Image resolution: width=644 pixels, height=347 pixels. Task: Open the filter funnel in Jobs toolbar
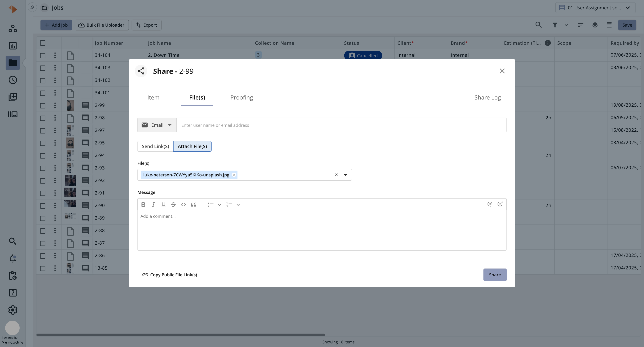pyautogui.click(x=555, y=25)
